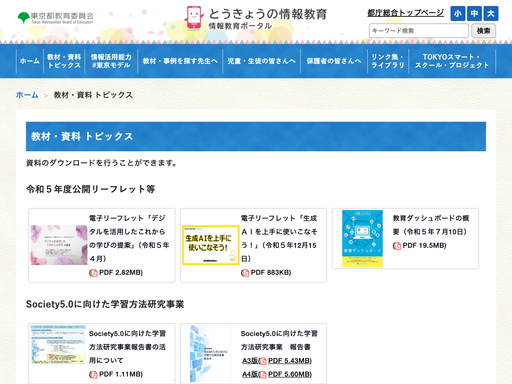Click the 令和５年度公開リーフレット等 heading
Image resolution: width=512 pixels, height=384 pixels.
click(91, 189)
